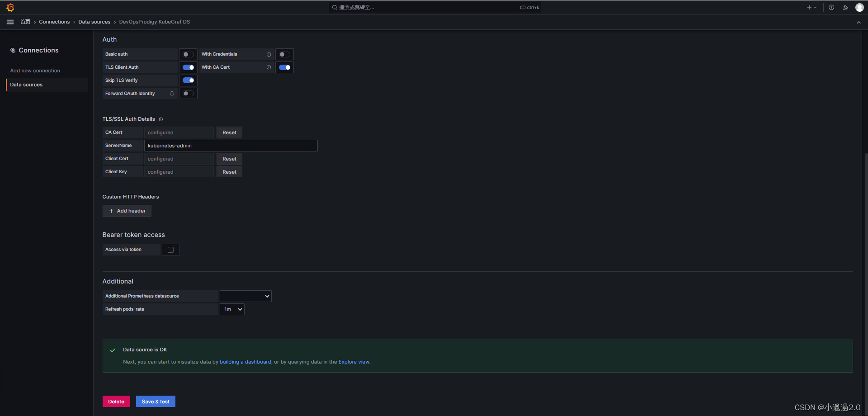Go to 首页 breadcrumb
Viewport: 868px width, 416px height.
[x=25, y=22]
